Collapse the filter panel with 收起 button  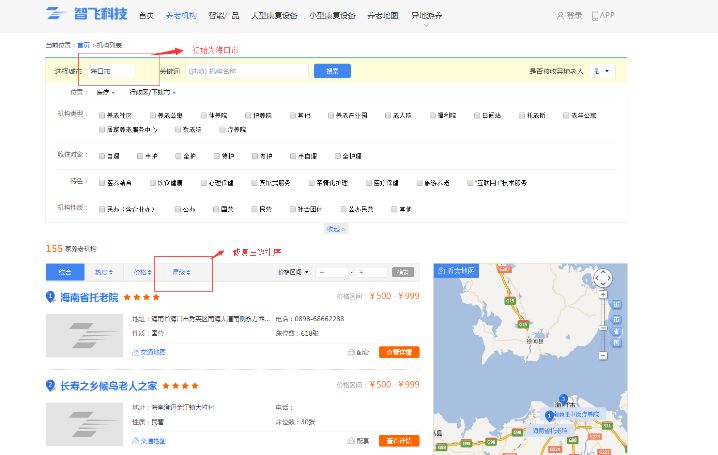pos(336,229)
